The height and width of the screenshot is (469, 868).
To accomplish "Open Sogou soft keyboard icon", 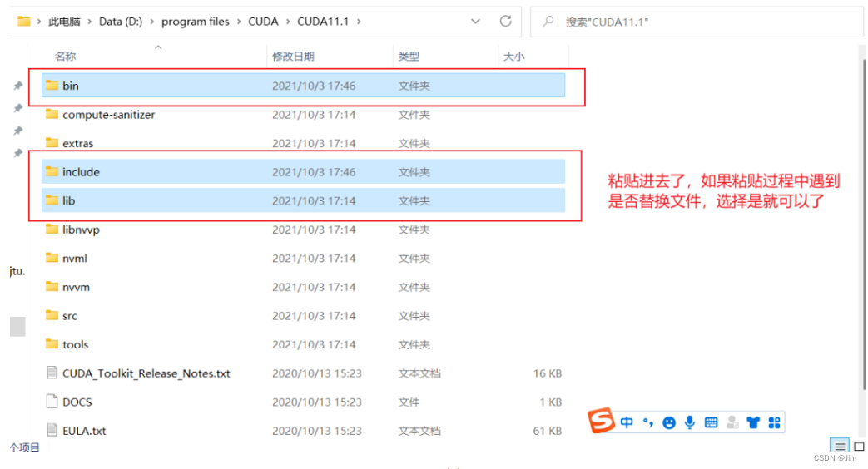I will point(711,423).
